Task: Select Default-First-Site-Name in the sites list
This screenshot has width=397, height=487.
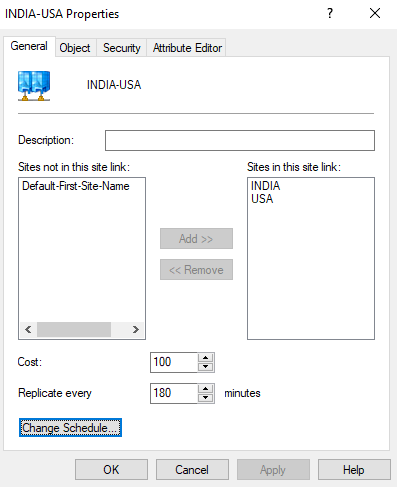Action: (76, 186)
